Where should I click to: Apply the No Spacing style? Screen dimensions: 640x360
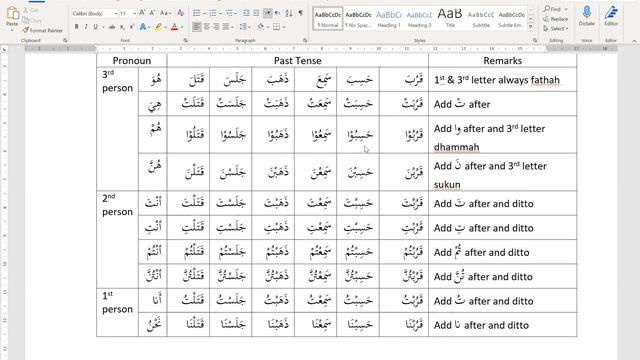click(x=358, y=18)
